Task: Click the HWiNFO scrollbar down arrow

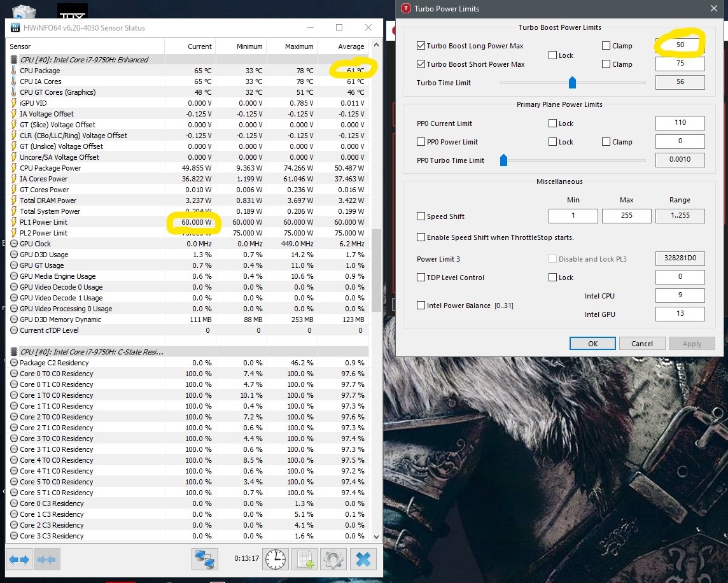Action: [x=376, y=537]
